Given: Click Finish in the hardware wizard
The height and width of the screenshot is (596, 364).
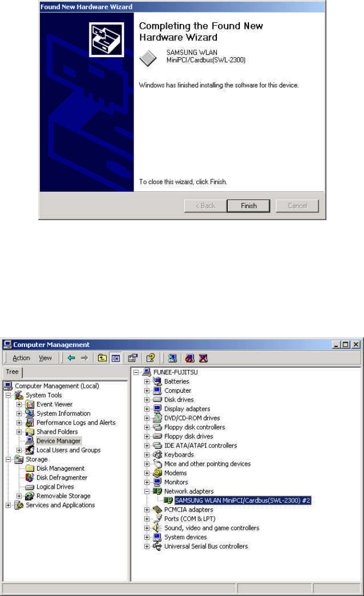Looking at the screenshot, I should coord(248,205).
